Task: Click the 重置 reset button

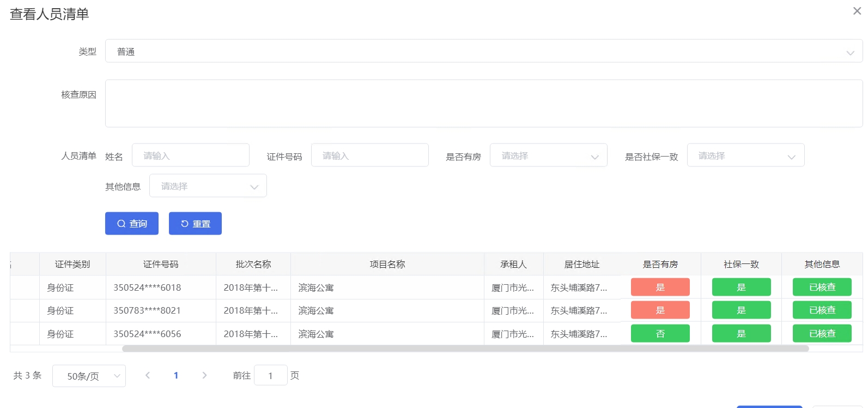Action: pyautogui.click(x=195, y=224)
